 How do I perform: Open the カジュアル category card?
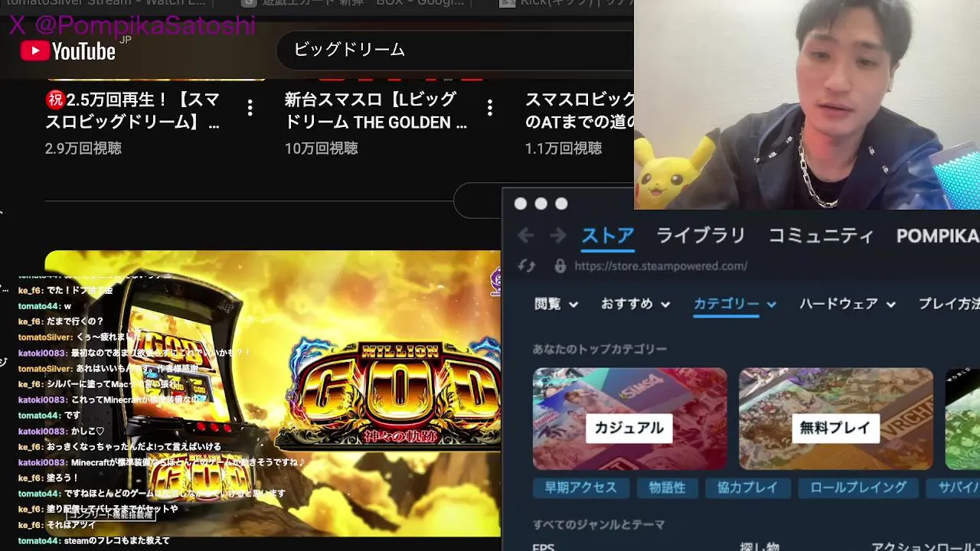[629, 419]
